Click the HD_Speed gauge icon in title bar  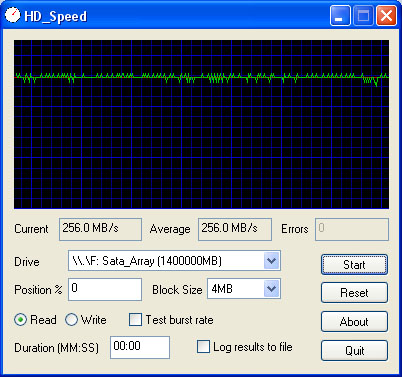click(x=13, y=15)
